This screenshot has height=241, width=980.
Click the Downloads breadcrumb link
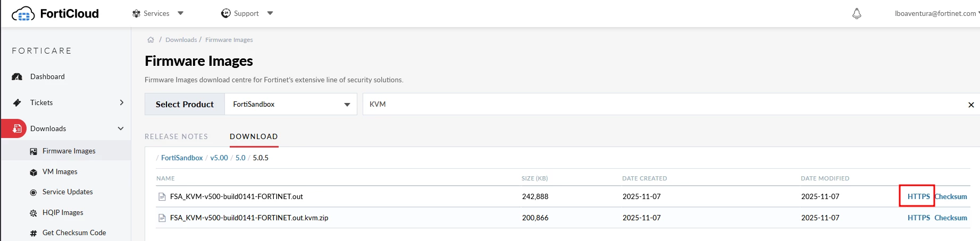click(181, 40)
